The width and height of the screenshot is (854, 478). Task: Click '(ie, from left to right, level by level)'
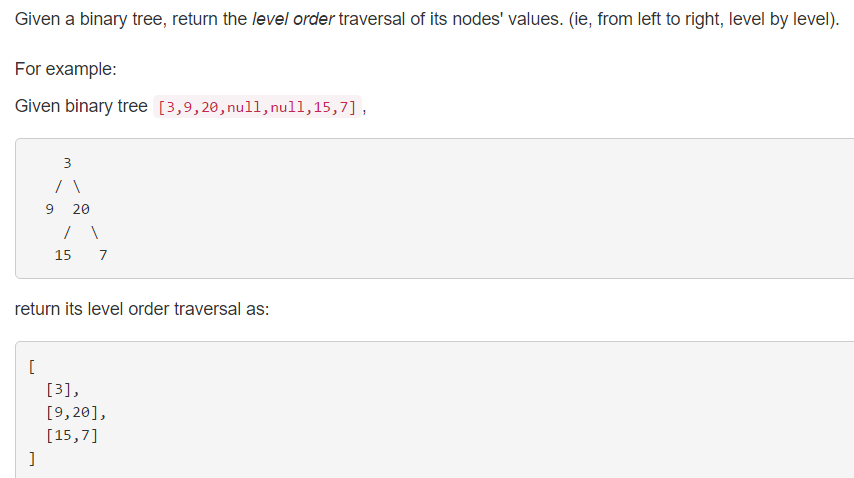703,20
